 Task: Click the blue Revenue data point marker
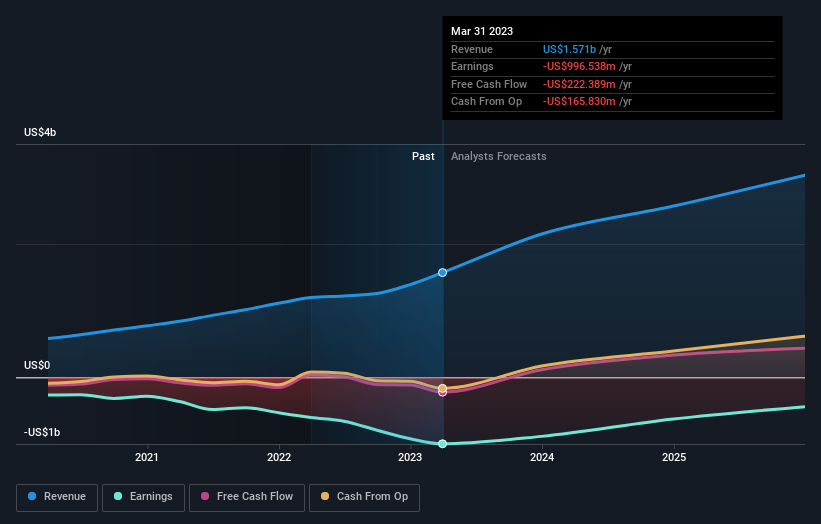coord(442,272)
